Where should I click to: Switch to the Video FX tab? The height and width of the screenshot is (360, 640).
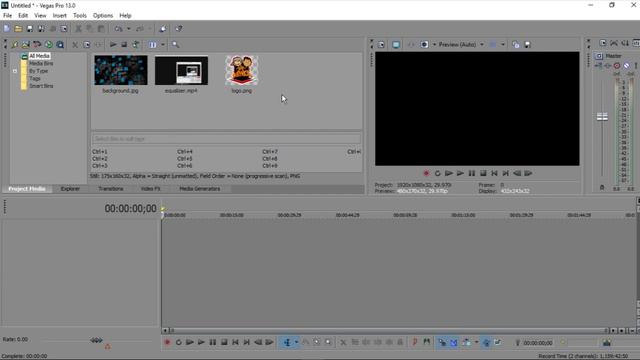coord(151,189)
